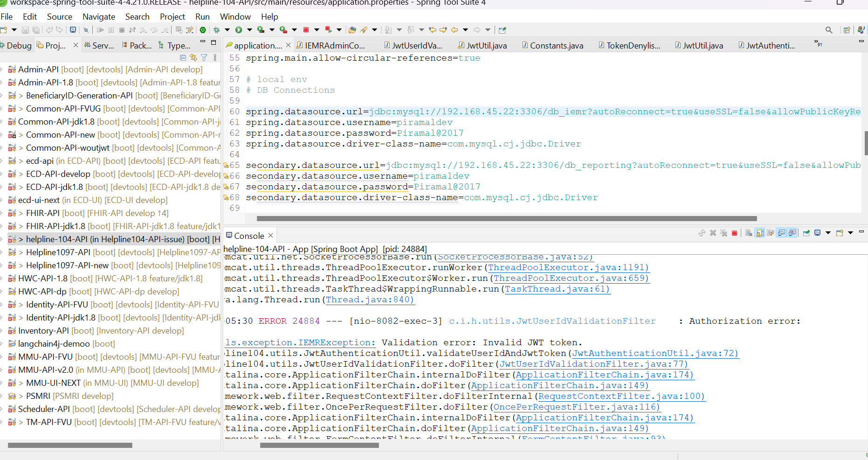Click the filter icon in Project Explorer

pos(204,57)
